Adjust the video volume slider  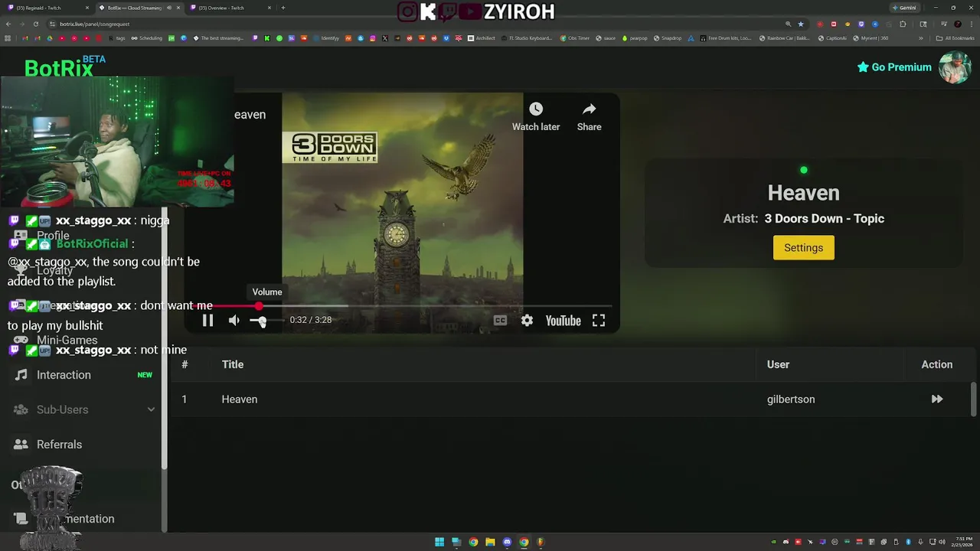266,321
